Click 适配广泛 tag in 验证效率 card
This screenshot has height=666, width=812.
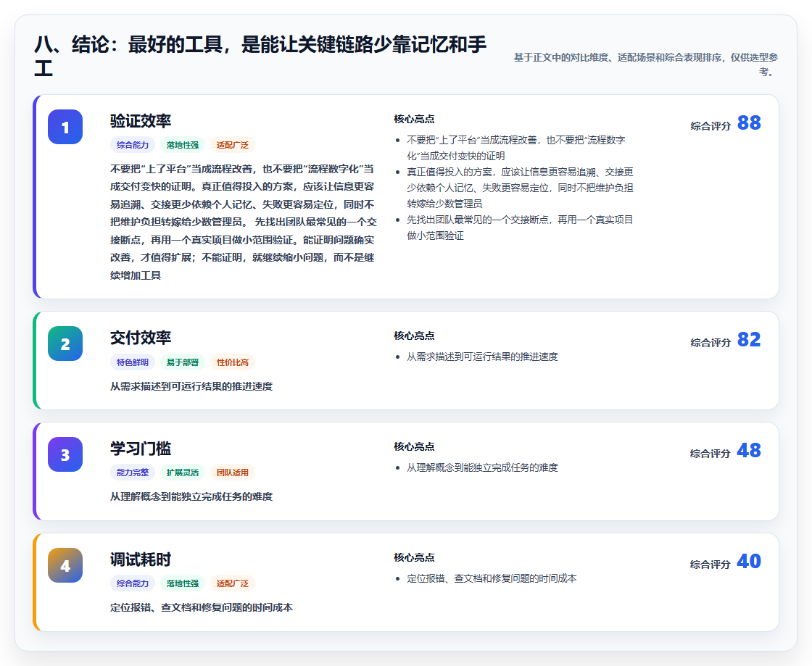(233, 145)
